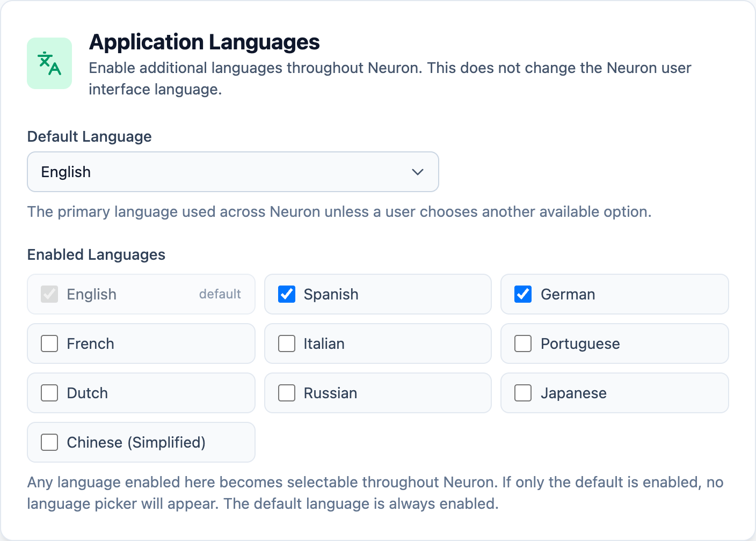Screen dimensions: 756x541
Task: Uncheck the German language checkbox
Action: pos(523,294)
